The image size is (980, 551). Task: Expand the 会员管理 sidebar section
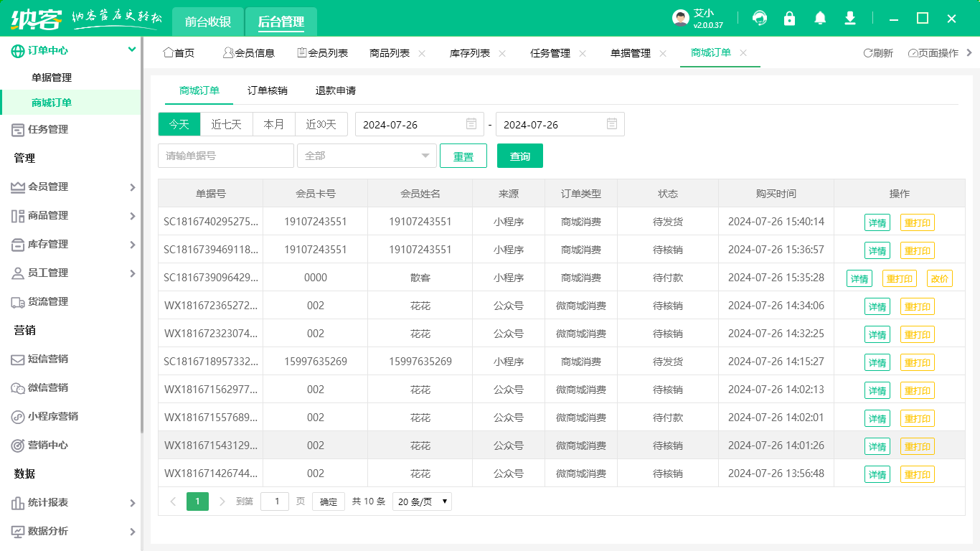(72, 186)
